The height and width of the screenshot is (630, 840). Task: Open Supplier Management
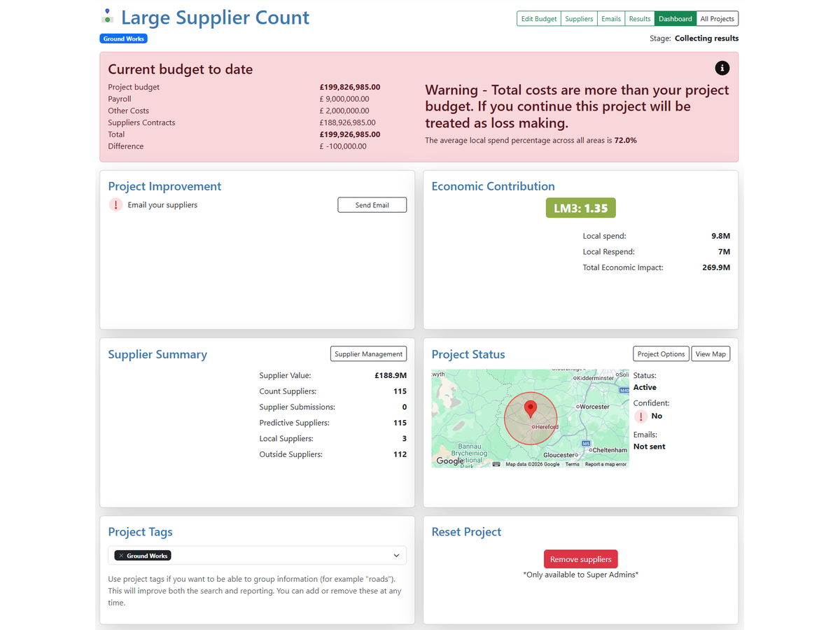[x=368, y=354]
